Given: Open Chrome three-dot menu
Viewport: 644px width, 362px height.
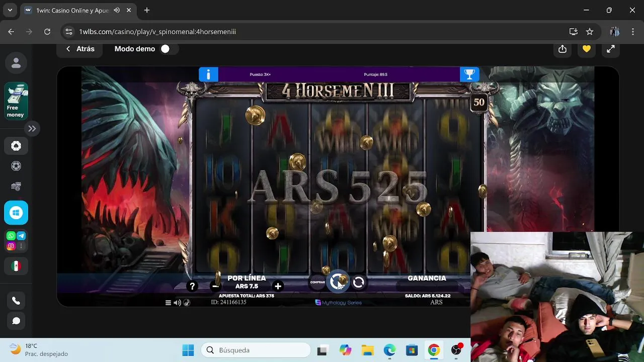Looking at the screenshot, I should [633, 32].
